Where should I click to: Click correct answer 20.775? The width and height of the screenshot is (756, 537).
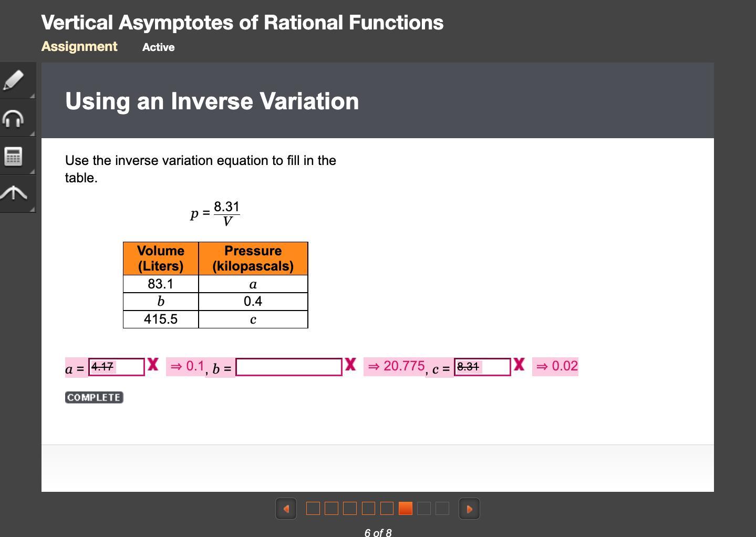[x=404, y=366]
